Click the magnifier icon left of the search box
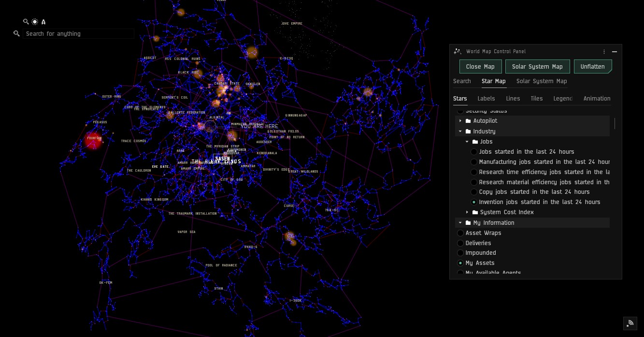The height and width of the screenshot is (337, 644). (x=16, y=33)
